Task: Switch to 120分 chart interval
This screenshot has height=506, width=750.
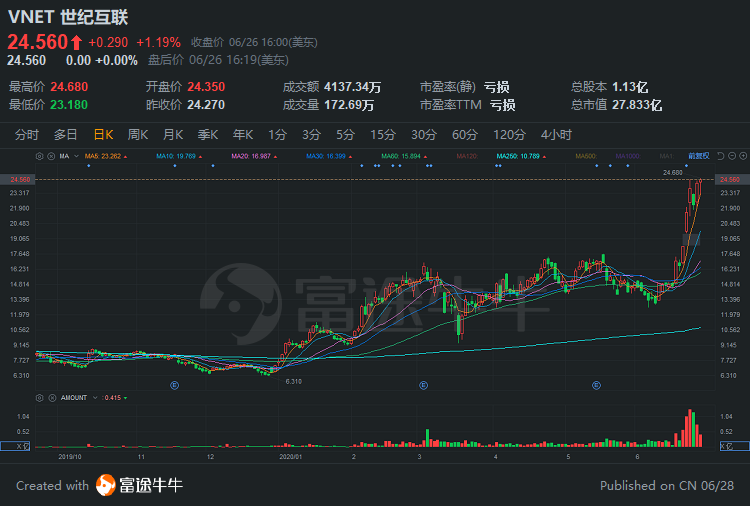Action: [x=509, y=135]
